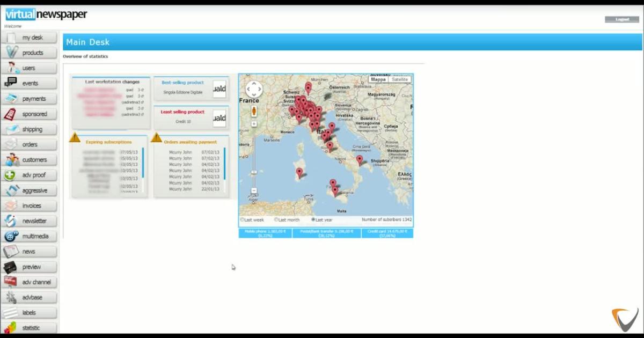The height and width of the screenshot is (338, 644).
Task: Click the customers people icon
Action: 11,160
